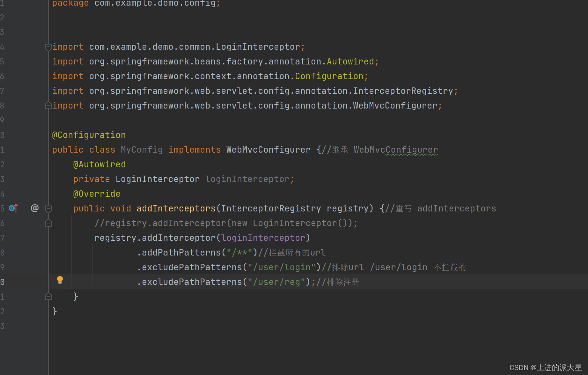Click the @Override annotation
This screenshot has width=588, height=375.
coord(97,194)
